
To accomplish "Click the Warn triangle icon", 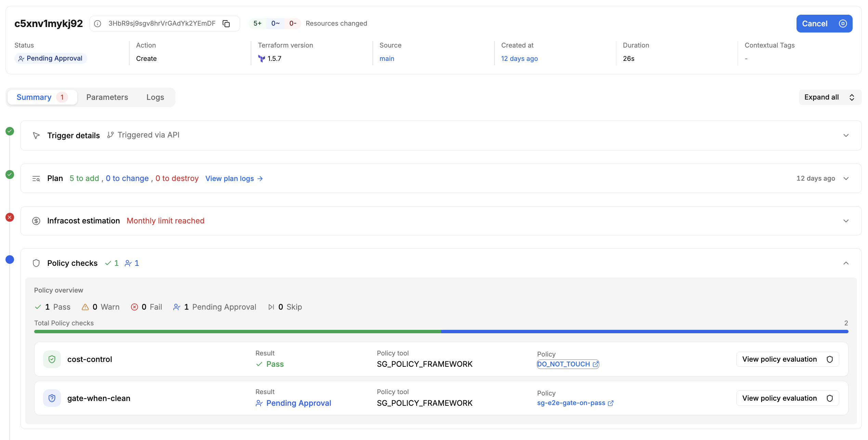I will coord(85,307).
